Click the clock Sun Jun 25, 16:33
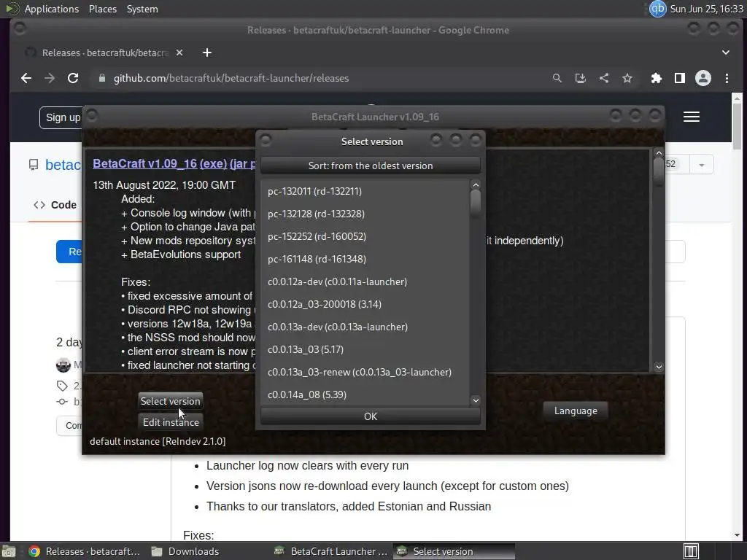Image resolution: width=747 pixels, height=560 pixels. pos(706,9)
